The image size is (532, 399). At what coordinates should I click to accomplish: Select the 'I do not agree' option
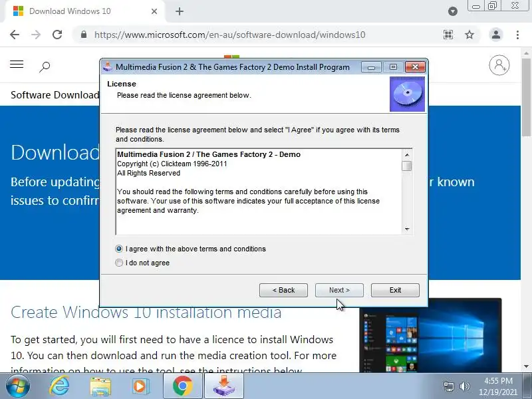pyautogui.click(x=119, y=263)
